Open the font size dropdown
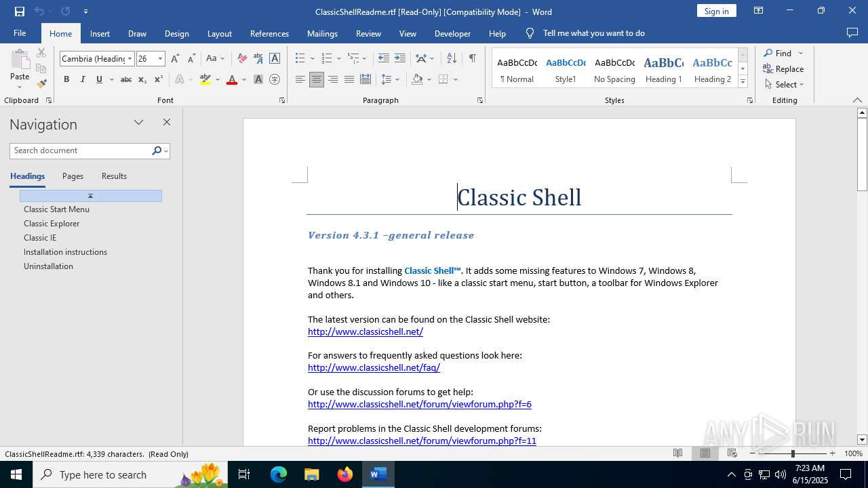The width and height of the screenshot is (868, 488). click(x=160, y=59)
